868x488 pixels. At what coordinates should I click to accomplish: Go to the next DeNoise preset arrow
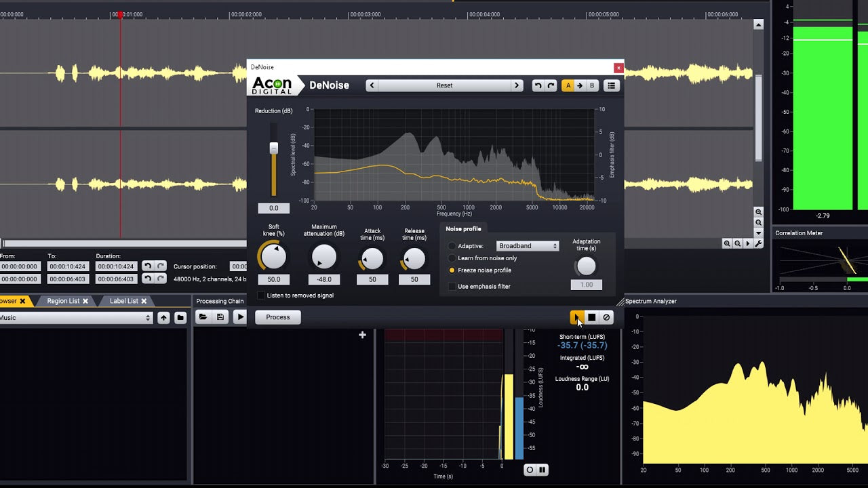click(x=517, y=85)
